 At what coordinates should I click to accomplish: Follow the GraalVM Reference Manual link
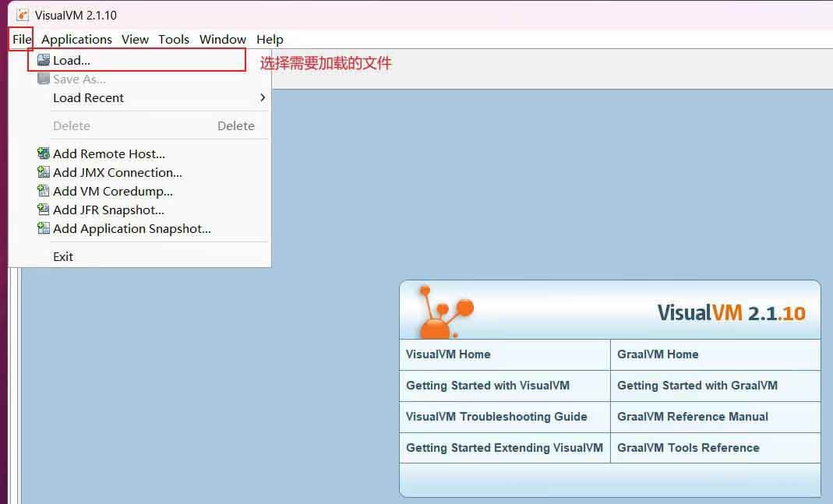coord(693,417)
